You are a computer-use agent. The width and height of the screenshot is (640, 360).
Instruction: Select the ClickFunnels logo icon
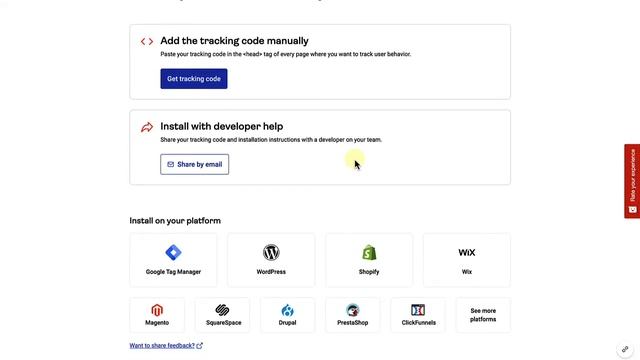(x=418, y=310)
